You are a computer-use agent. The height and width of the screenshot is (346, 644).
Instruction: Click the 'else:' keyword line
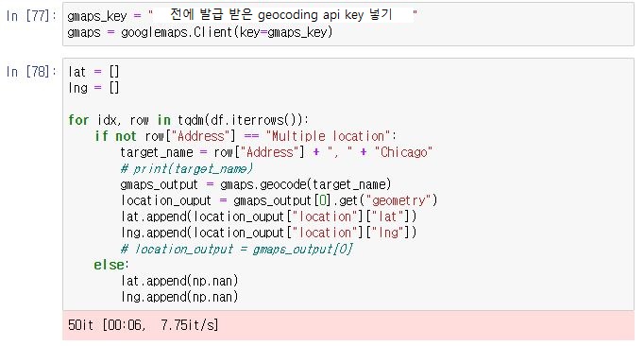[x=111, y=265]
